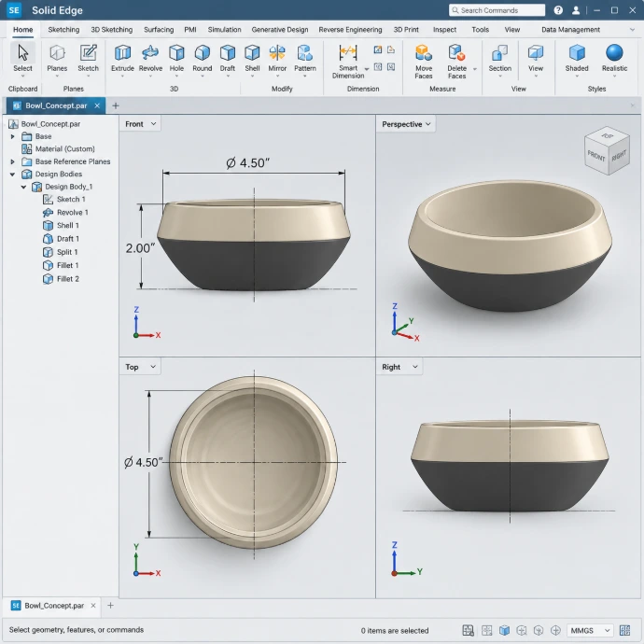The image size is (644, 644).
Task: Apply the Round tool
Action: (203, 59)
